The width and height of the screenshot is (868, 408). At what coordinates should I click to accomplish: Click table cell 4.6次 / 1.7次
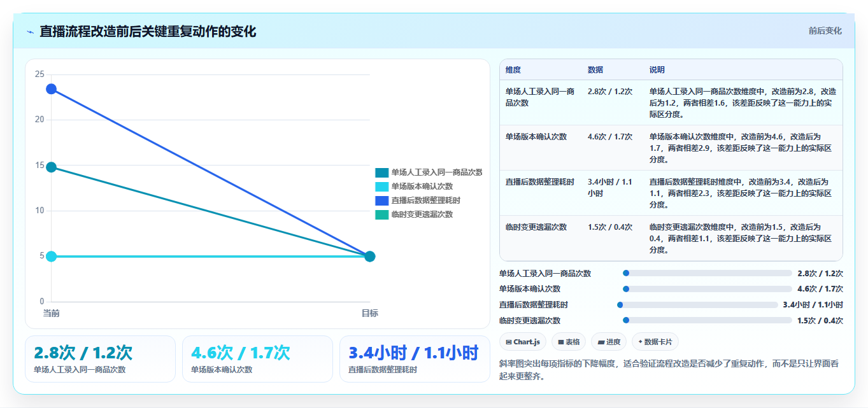coord(610,137)
